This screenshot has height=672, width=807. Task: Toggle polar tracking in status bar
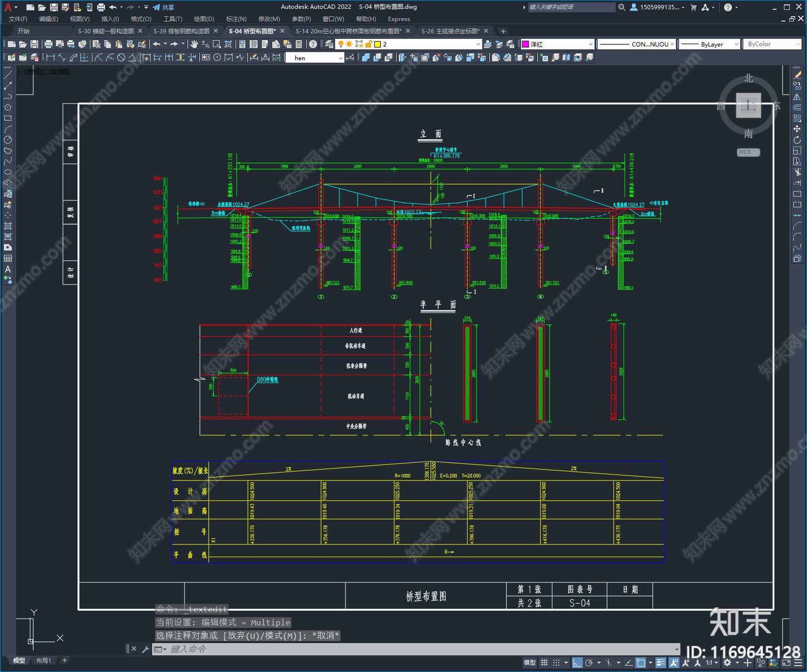pos(589,662)
